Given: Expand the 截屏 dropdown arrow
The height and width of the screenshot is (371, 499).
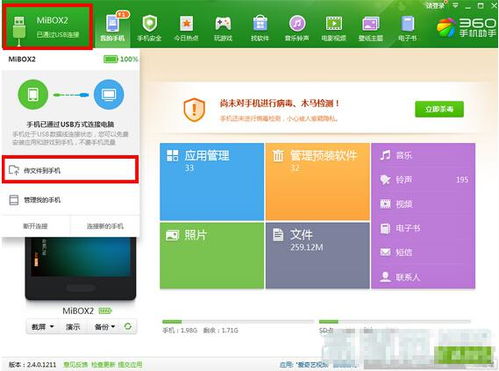Looking at the screenshot, I should tap(52, 326).
